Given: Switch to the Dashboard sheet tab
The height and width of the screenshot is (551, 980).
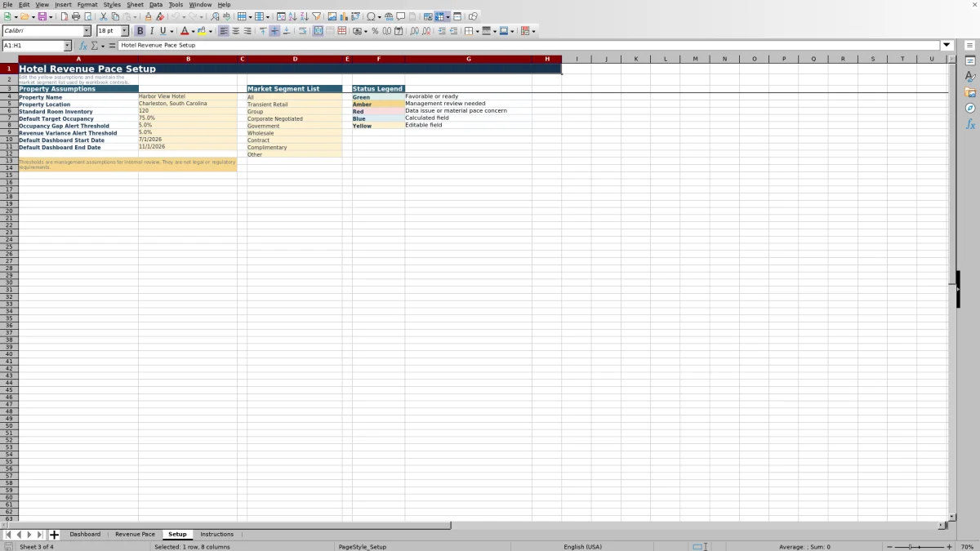Looking at the screenshot, I should (85, 534).
